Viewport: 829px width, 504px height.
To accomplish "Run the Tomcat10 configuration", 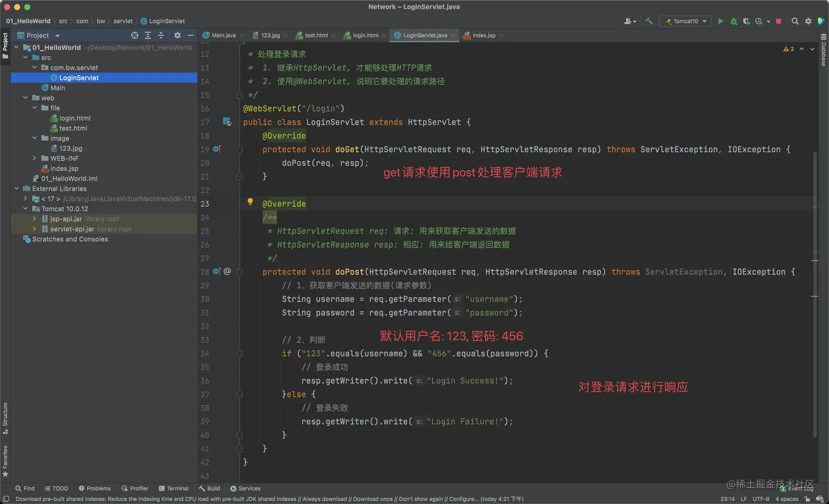I will click(720, 21).
